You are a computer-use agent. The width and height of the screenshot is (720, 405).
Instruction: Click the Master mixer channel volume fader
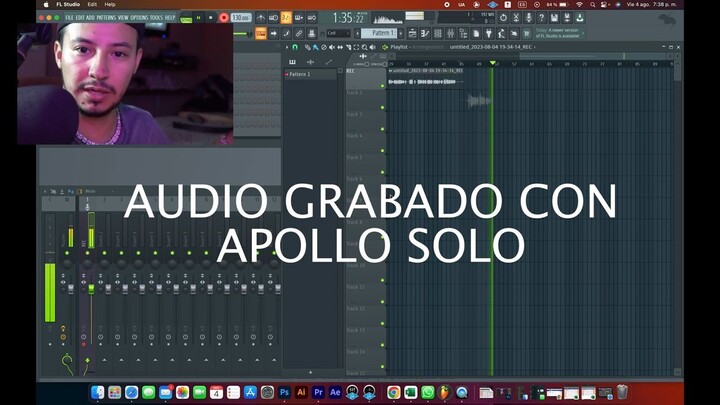click(71, 288)
